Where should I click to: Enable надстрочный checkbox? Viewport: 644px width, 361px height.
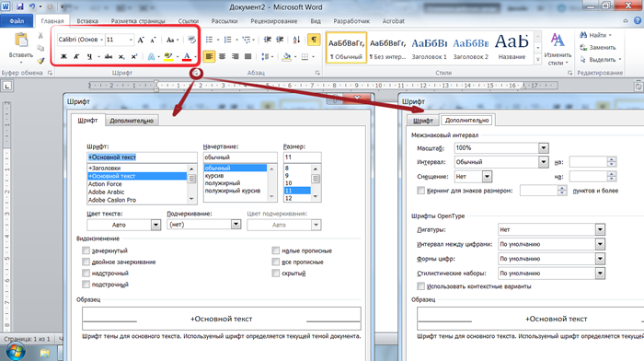coord(86,273)
